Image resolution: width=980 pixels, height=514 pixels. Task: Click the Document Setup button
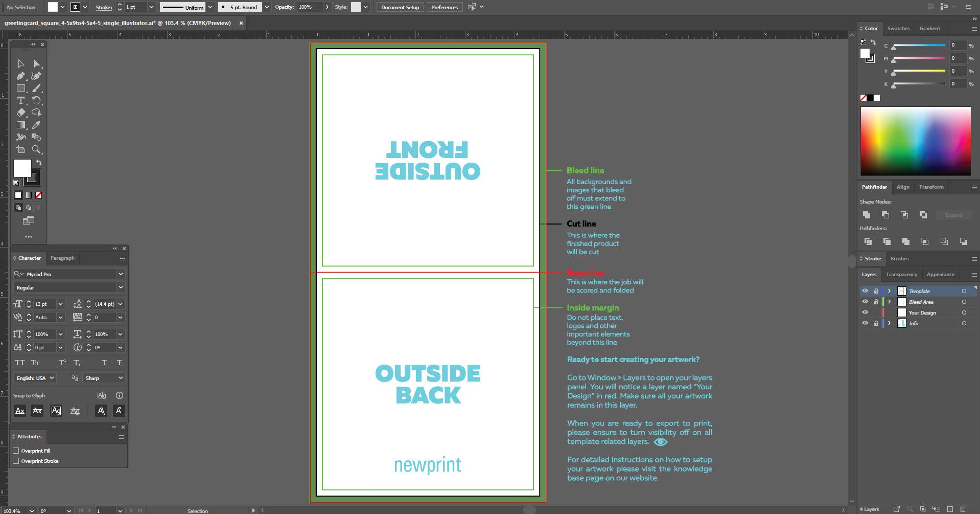click(x=400, y=7)
